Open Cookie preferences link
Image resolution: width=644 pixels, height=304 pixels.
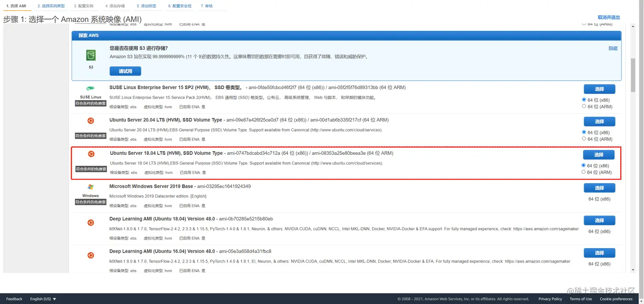pos(616,299)
